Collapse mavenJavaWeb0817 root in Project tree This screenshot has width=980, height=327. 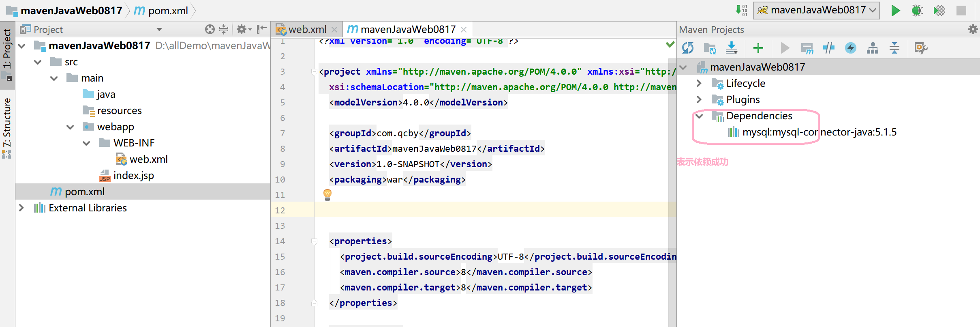click(22, 46)
